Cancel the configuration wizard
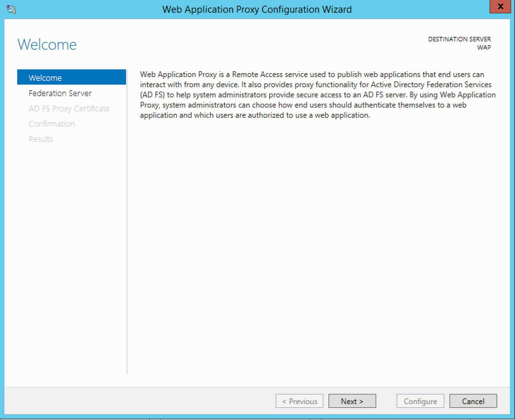The width and height of the screenshot is (515, 420). click(473, 401)
